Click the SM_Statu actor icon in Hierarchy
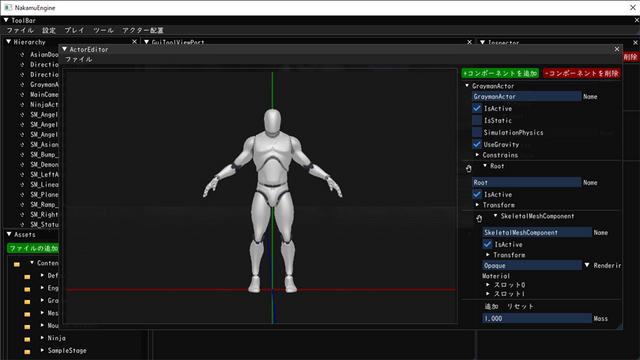 (x=22, y=224)
